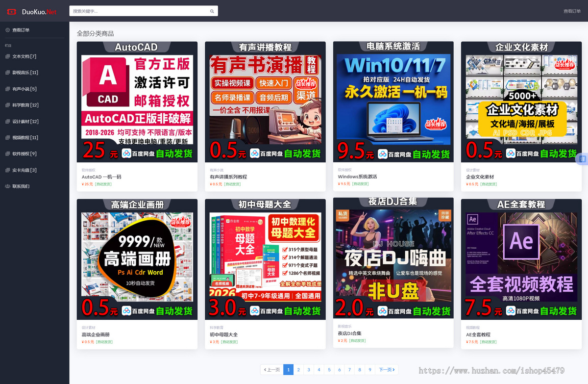588x384 pixels.
Task: Go to page 2 in pagination
Action: pos(298,370)
